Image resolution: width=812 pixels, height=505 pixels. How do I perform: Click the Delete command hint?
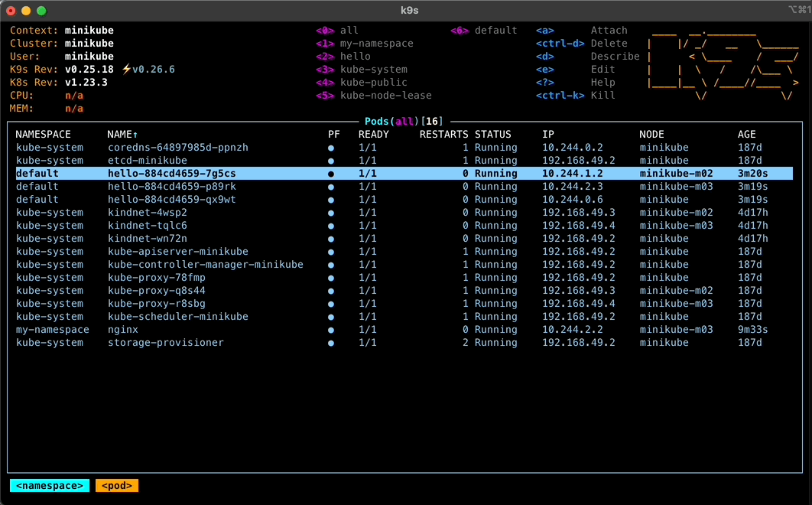point(582,44)
